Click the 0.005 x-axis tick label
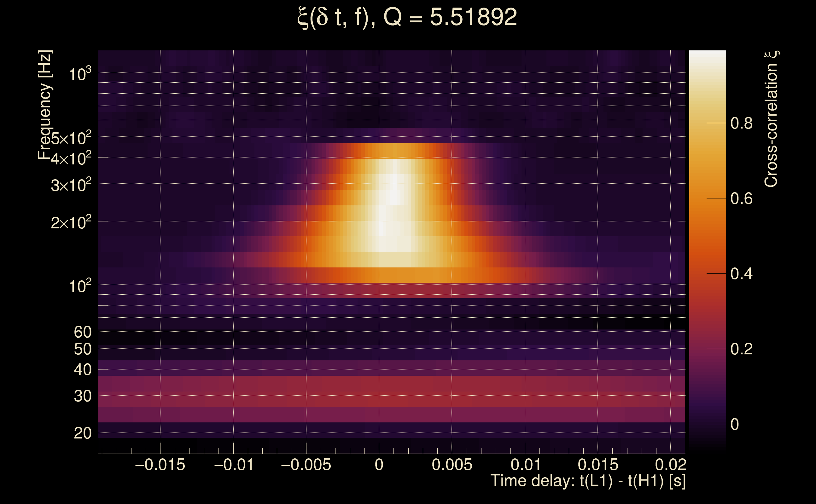 [x=452, y=465]
